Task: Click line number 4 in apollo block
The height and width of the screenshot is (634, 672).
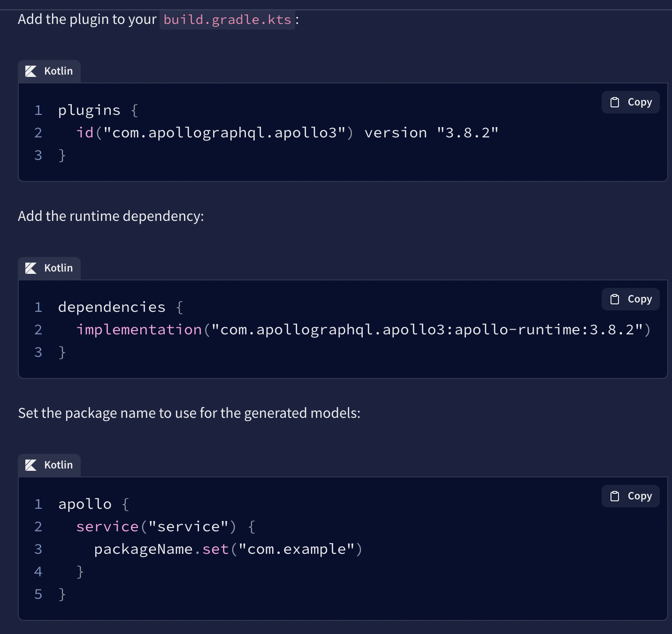Action: (38, 572)
